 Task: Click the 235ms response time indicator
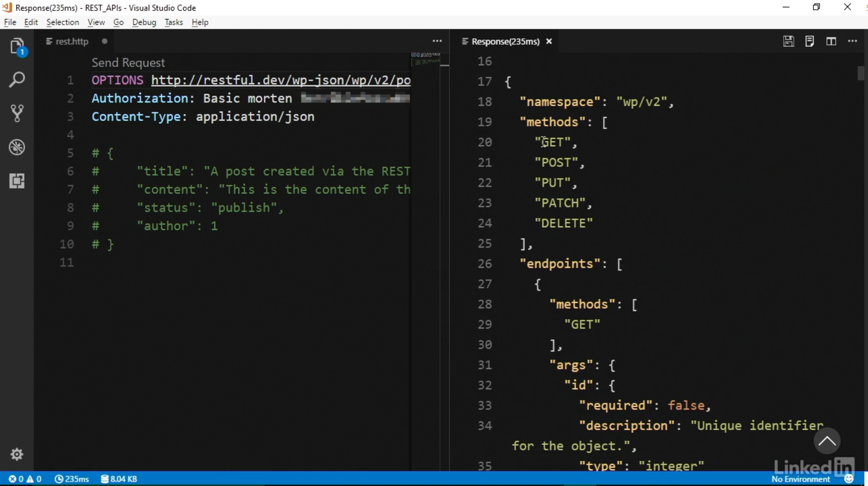[x=72, y=479]
